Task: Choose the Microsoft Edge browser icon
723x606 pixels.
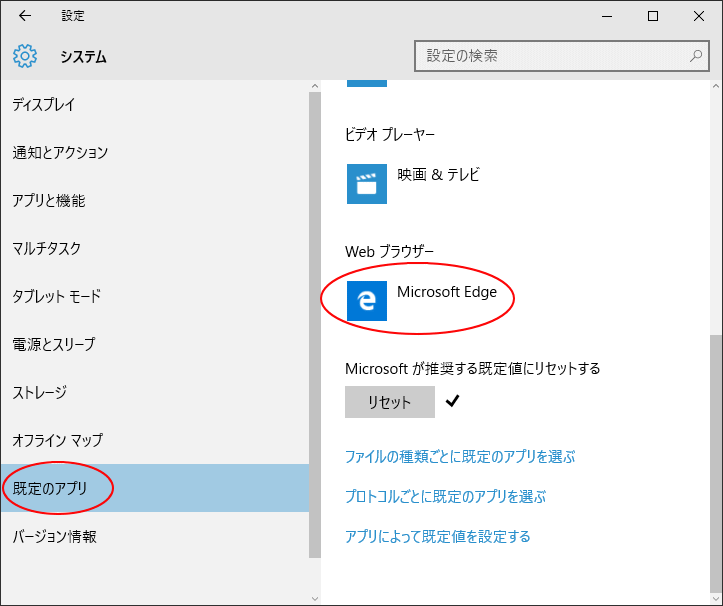Action: 367,301
